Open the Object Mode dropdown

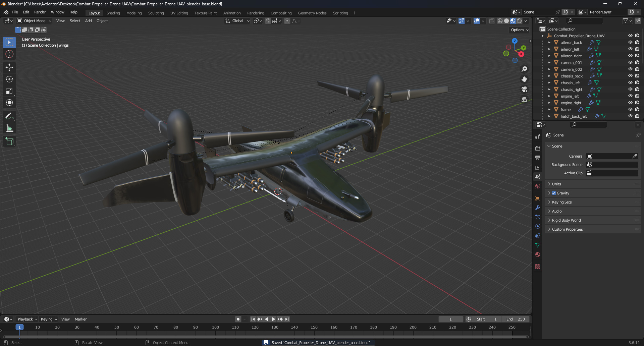pos(34,21)
